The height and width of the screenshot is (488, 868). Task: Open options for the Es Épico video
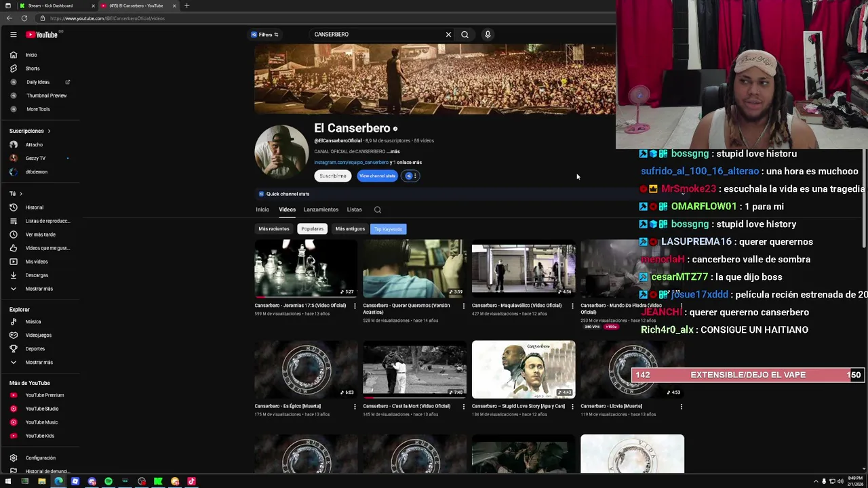click(355, 407)
